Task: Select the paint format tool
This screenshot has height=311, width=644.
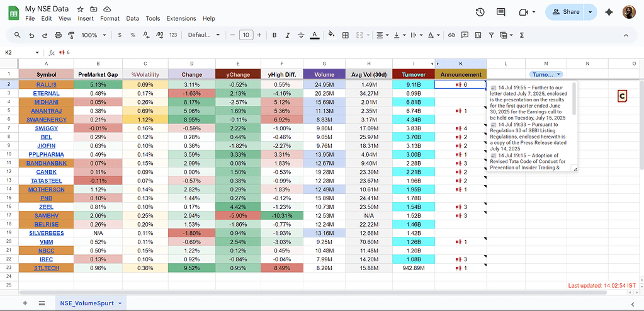Action: pyautogui.click(x=71, y=35)
